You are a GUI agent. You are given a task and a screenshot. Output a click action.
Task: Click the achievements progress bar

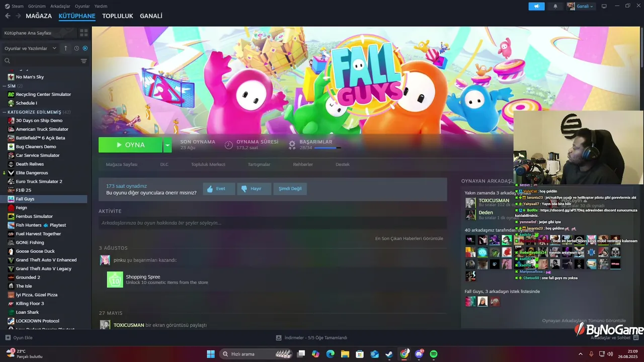point(328,148)
